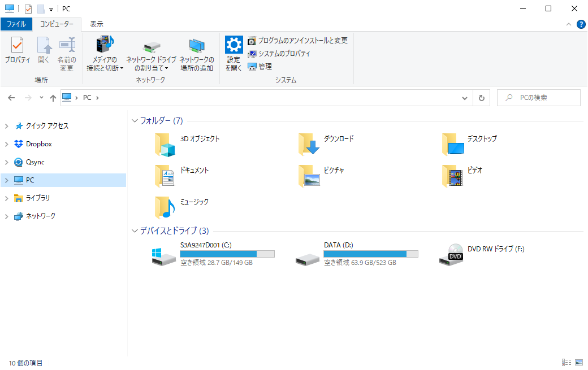Click the Dropbox icon in navigation pane
The image size is (588, 370).
pyautogui.click(x=18, y=144)
